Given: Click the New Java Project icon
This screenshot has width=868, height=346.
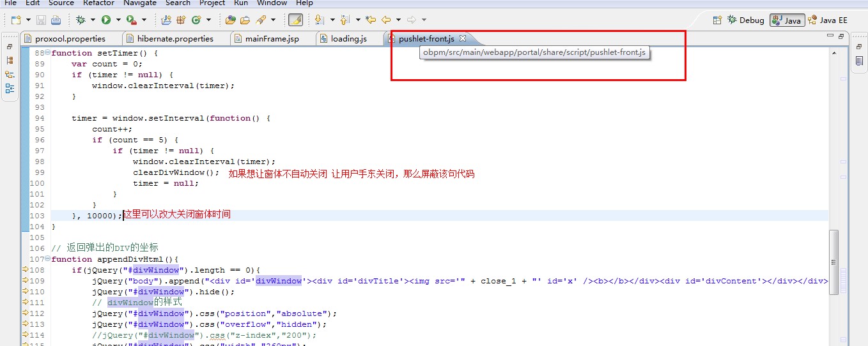Looking at the screenshot, I should coord(166,20).
